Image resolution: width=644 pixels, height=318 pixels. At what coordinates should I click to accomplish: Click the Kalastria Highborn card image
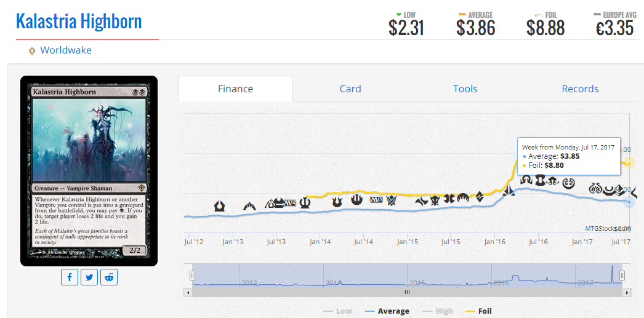[x=89, y=171]
